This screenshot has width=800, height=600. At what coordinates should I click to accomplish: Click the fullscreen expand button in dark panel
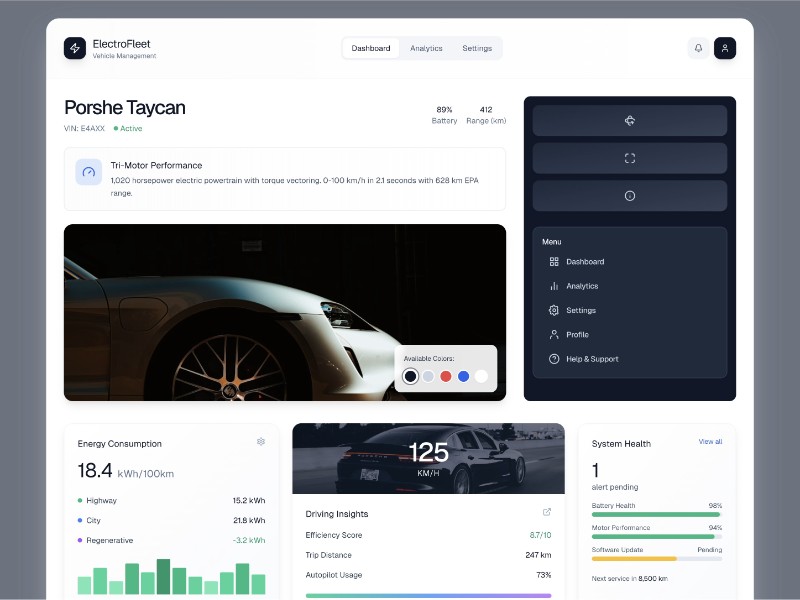pyautogui.click(x=630, y=158)
